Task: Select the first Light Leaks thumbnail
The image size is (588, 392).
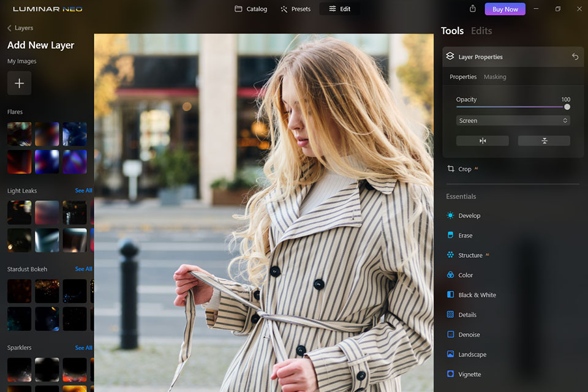Action: pyautogui.click(x=19, y=213)
